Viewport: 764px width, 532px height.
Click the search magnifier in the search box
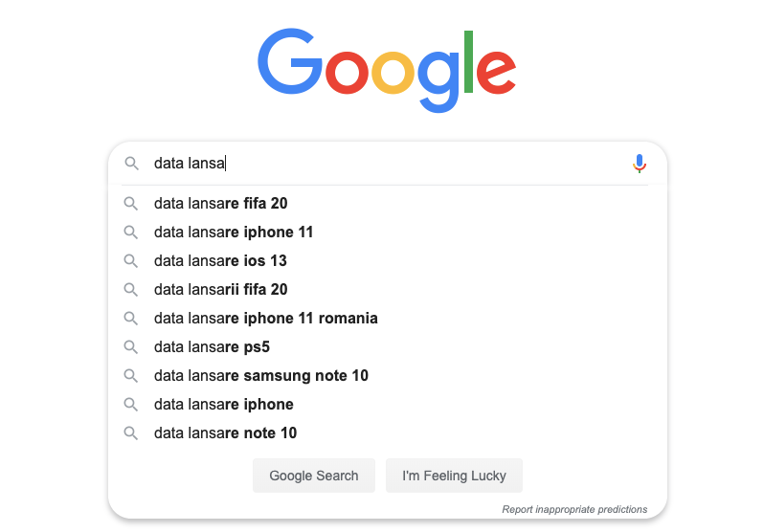[x=132, y=164]
